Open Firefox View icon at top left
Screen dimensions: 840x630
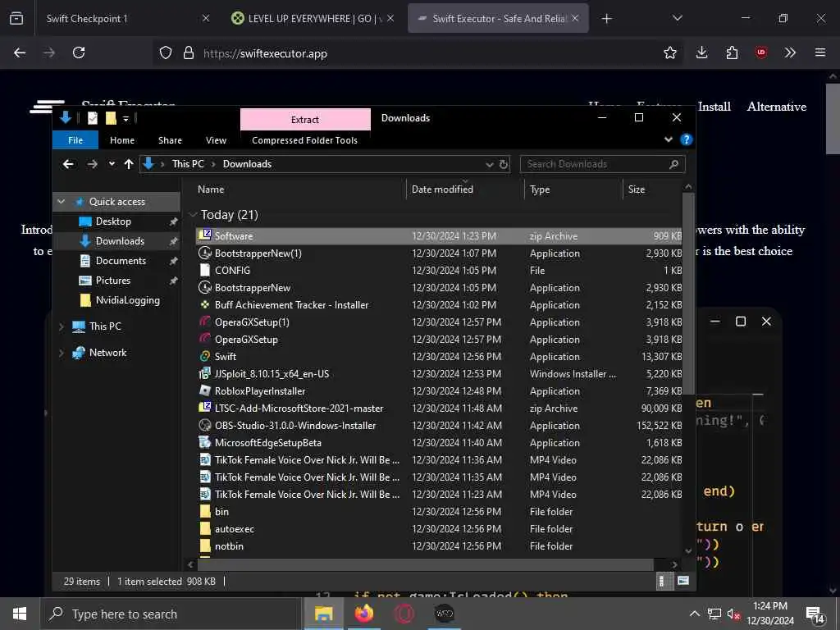tap(16, 18)
